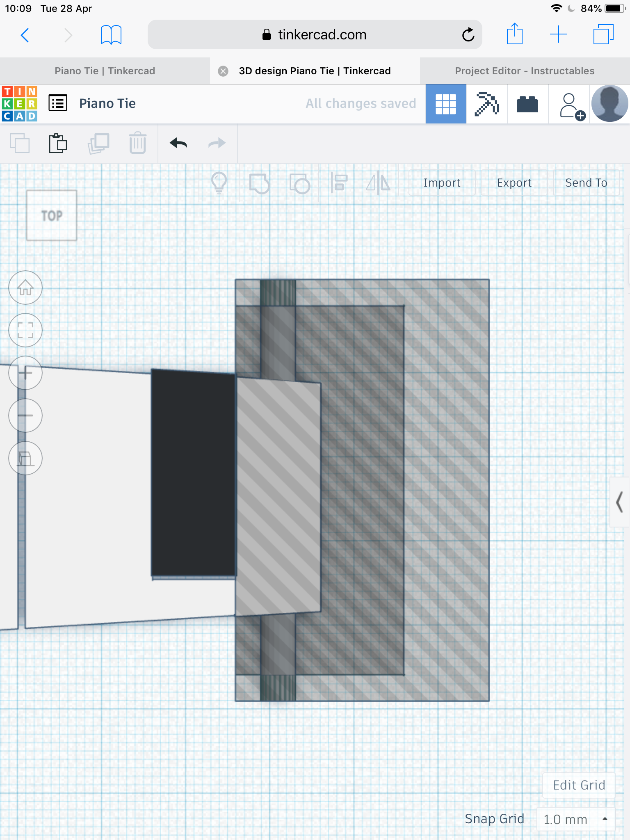The image size is (630, 840).
Task: Select the cylinder rod's top end
Action: click(278, 292)
